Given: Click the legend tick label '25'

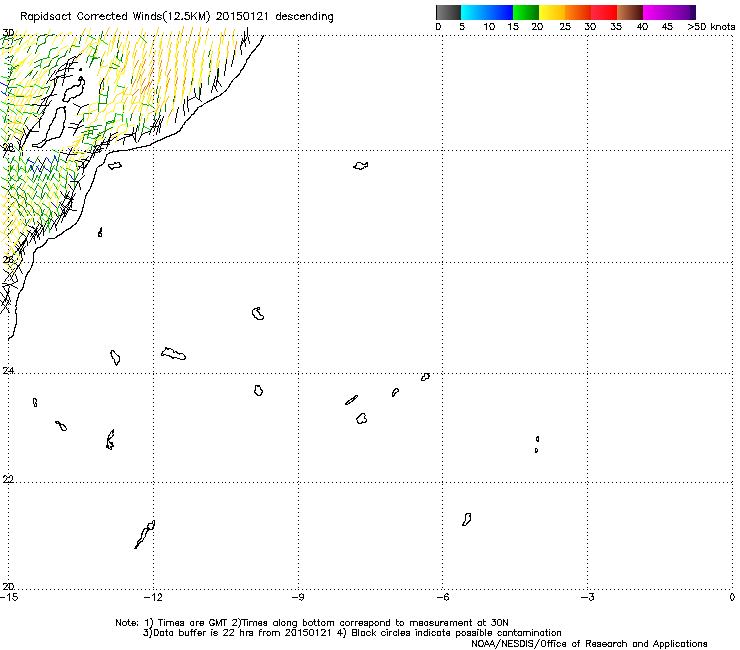Looking at the screenshot, I should (x=565, y=27).
